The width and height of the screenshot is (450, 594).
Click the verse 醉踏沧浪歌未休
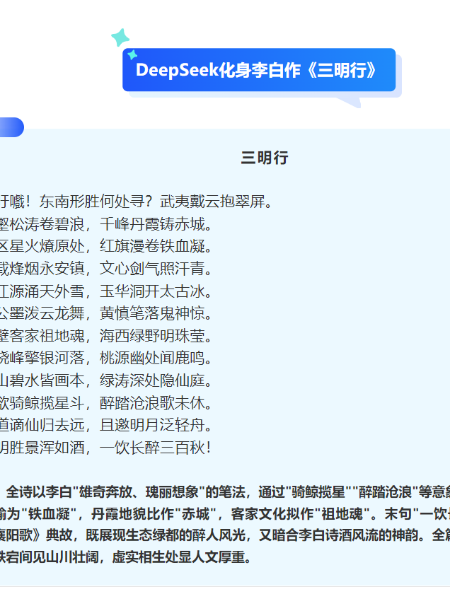coord(156,403)
